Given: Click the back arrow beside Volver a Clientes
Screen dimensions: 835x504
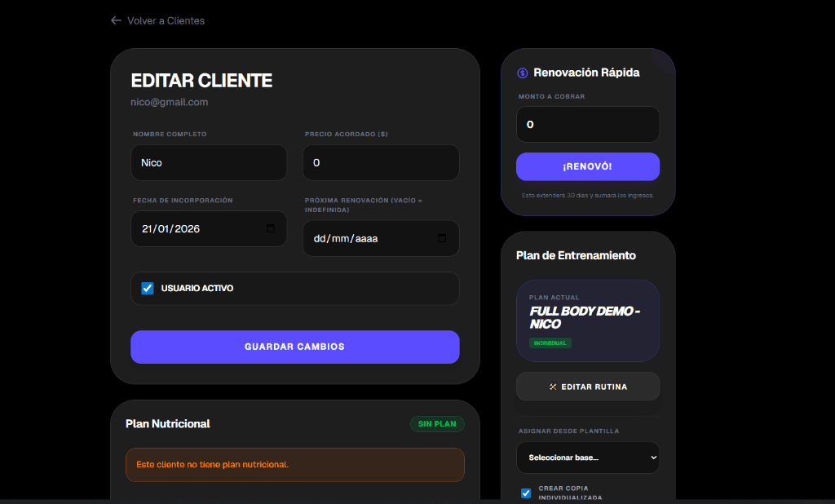Looking at the screenshot, I should [x=116, y=20].
